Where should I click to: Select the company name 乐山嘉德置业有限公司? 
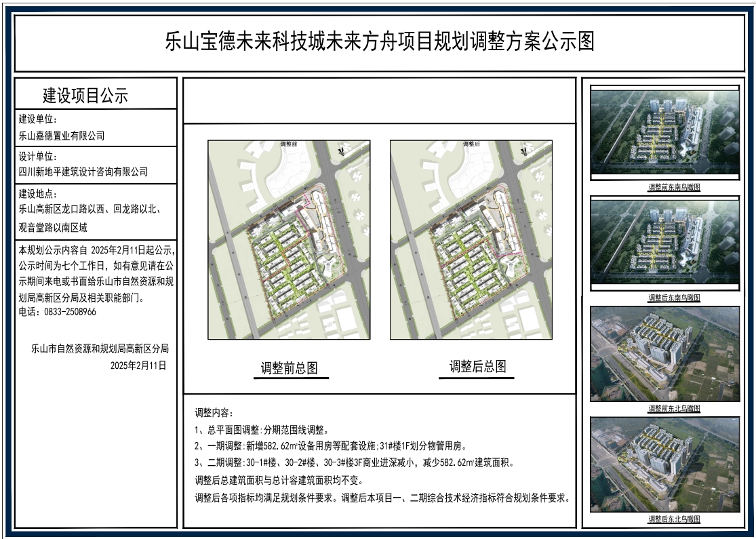pos(62,136)
